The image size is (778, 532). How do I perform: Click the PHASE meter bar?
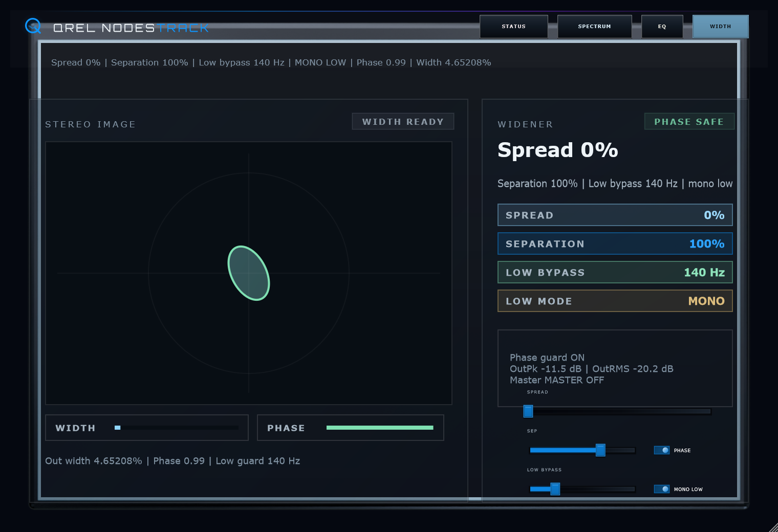[x=380, y=428]
